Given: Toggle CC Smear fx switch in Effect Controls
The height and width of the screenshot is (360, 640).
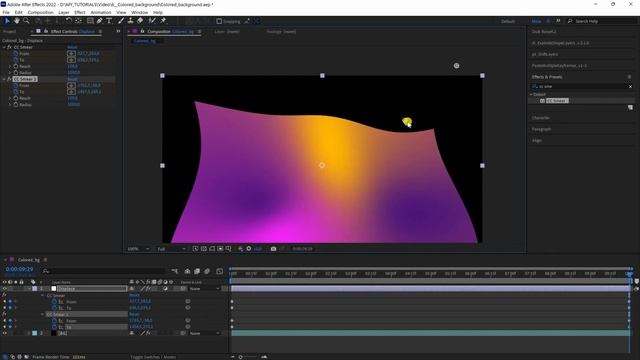Looking at the screenshot, I should pos(9,47).
